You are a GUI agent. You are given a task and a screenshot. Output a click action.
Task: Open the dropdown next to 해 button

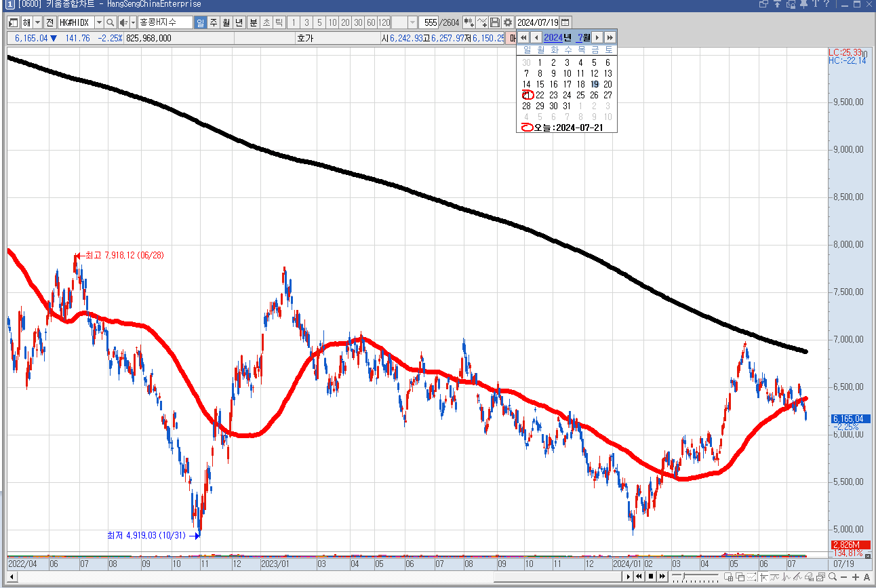(x=37, y=23)
